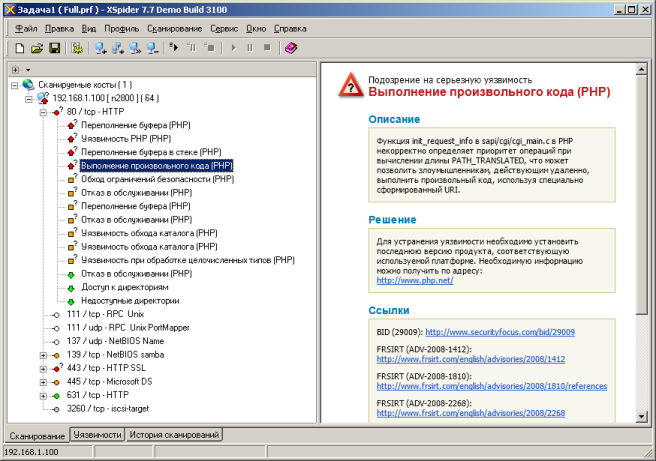
Task: Select the 111 / tcp - RPC Unix row
Action: (105, 314)
